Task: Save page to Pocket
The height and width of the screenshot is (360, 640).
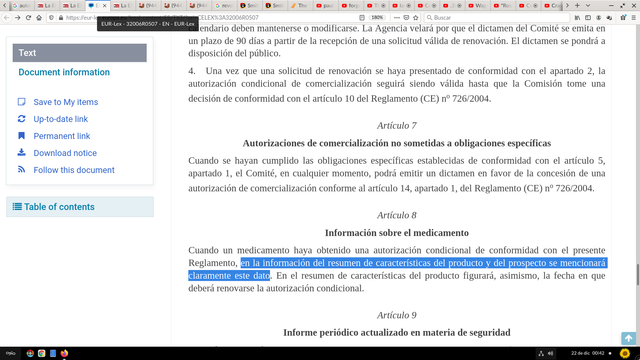Action: point(406,18)
